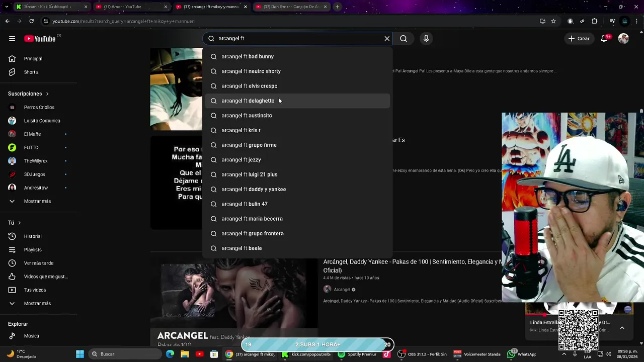The height and width of the screenshot is (362, 644).
Task: Switch to the Amor - YouTube tab
Action: [131, 7]
